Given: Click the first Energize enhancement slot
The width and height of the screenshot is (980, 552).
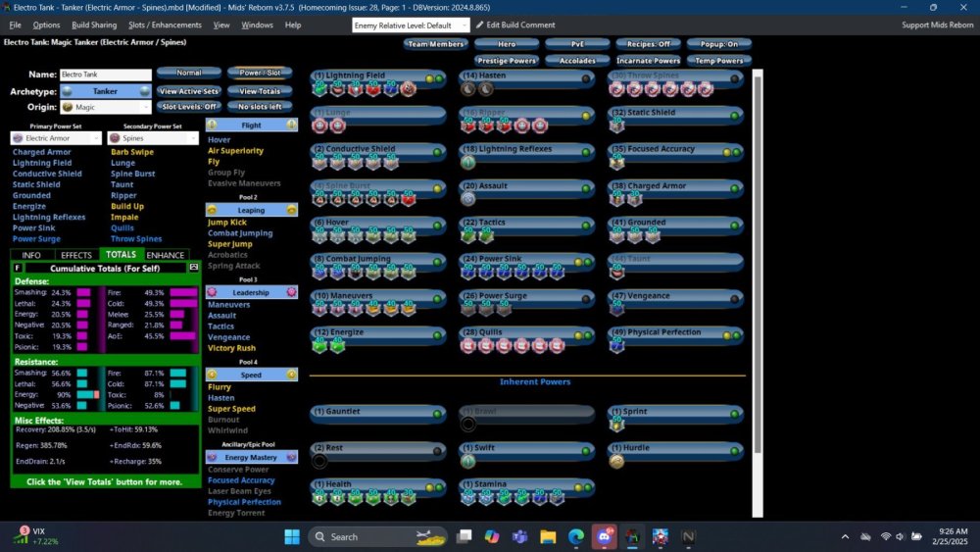Looking at the screenshot, I should click(320, 345).
